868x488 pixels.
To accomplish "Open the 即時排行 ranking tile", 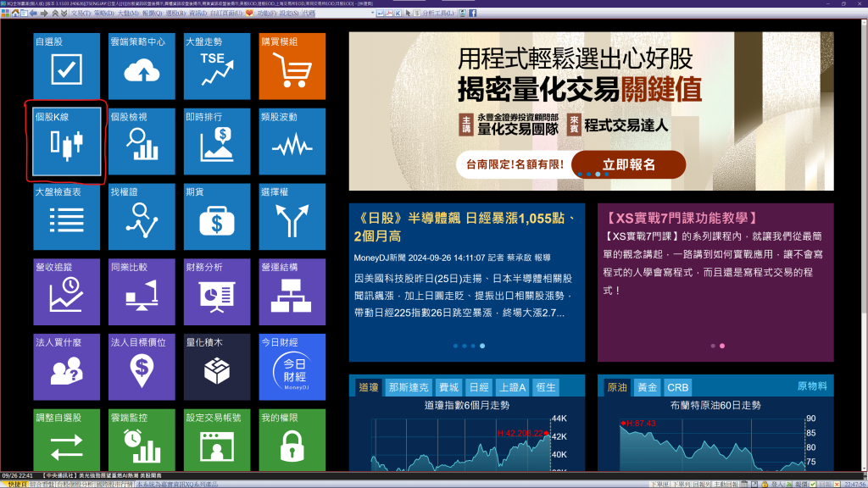I will click(217, 141).
